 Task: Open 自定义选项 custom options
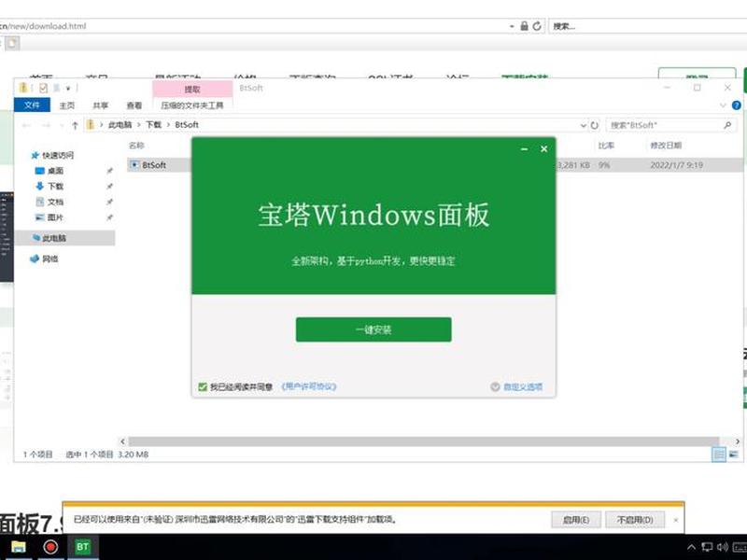pos(523,386)
